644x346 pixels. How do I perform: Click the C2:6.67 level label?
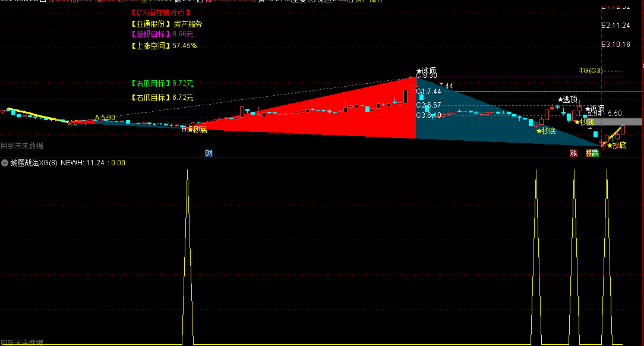[x=429, y=105]
